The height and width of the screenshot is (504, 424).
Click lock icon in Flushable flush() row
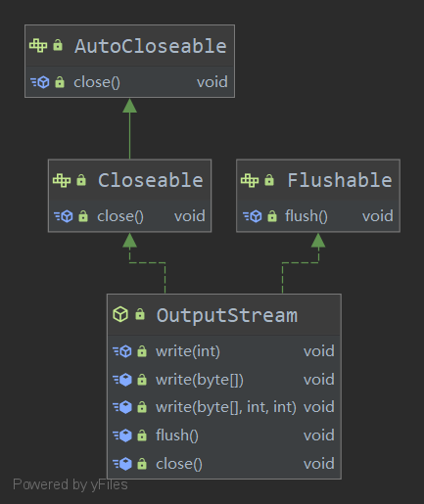pyautogui.click(x=272, y=216)
